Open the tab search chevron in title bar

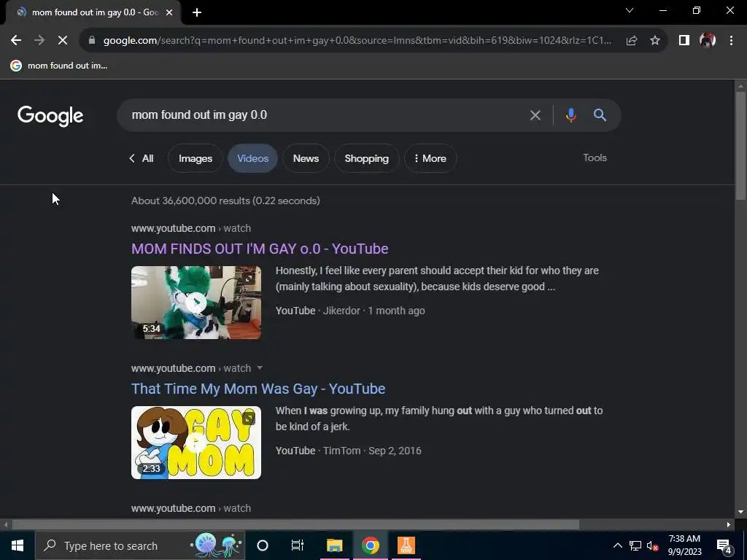(x=630, y=10)
